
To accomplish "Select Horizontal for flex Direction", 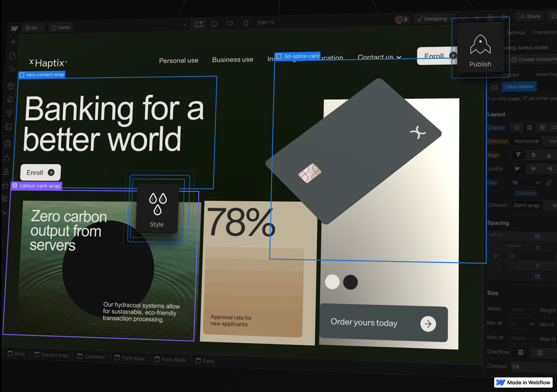I will tap(526, 141).
